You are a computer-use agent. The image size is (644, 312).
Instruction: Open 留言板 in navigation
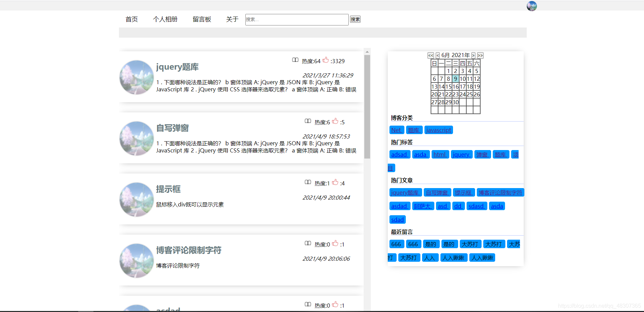point(202,19)
